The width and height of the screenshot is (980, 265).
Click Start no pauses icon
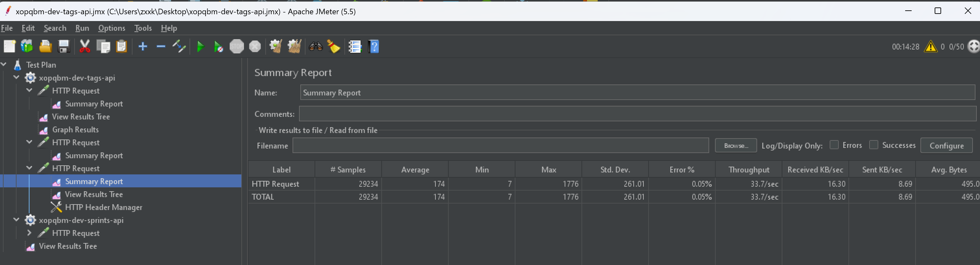[218, 47]
